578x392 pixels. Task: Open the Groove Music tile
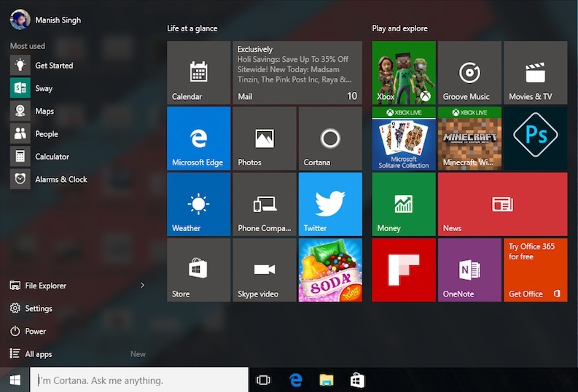tap(469, 73)
